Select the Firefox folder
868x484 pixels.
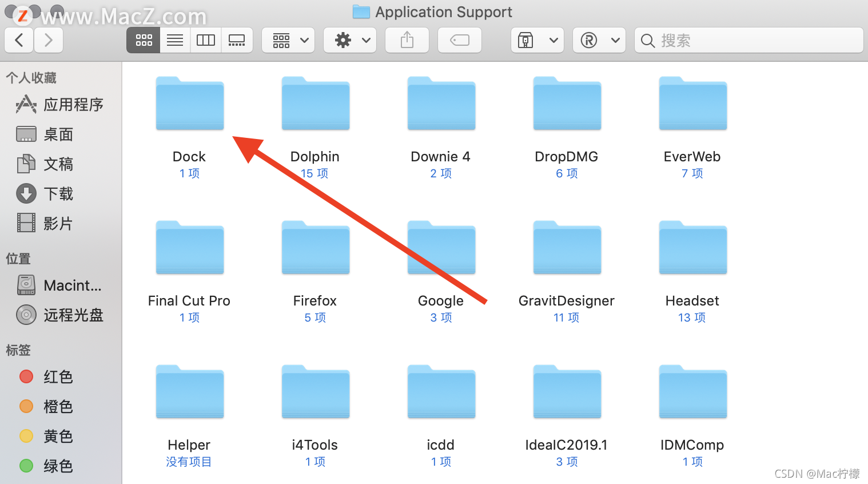(x=316, y=248)
